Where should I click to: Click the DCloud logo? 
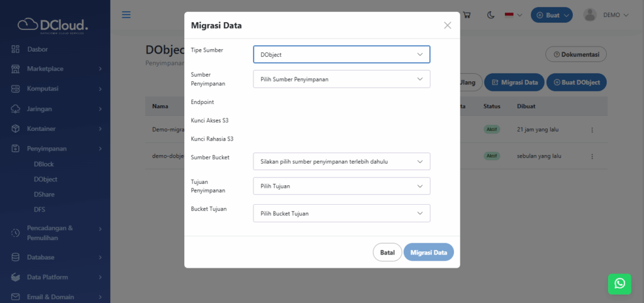[53, 24]
